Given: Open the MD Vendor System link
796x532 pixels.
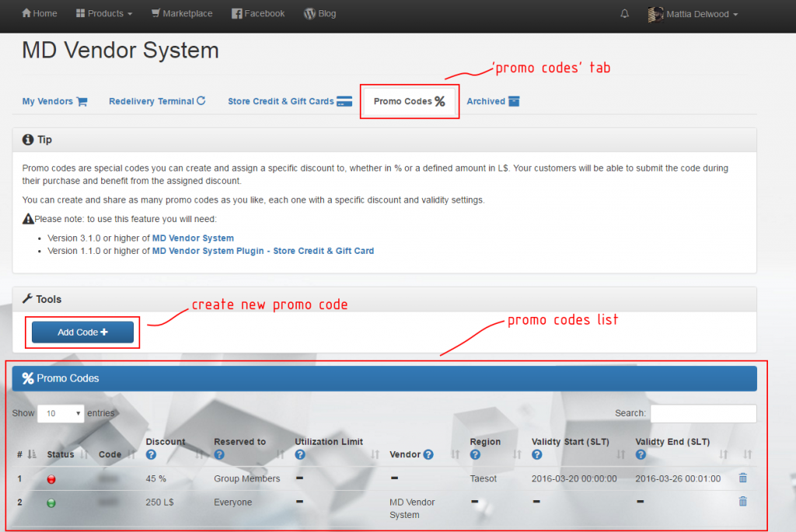Looking at the screenshot, I should coord(193,238).
